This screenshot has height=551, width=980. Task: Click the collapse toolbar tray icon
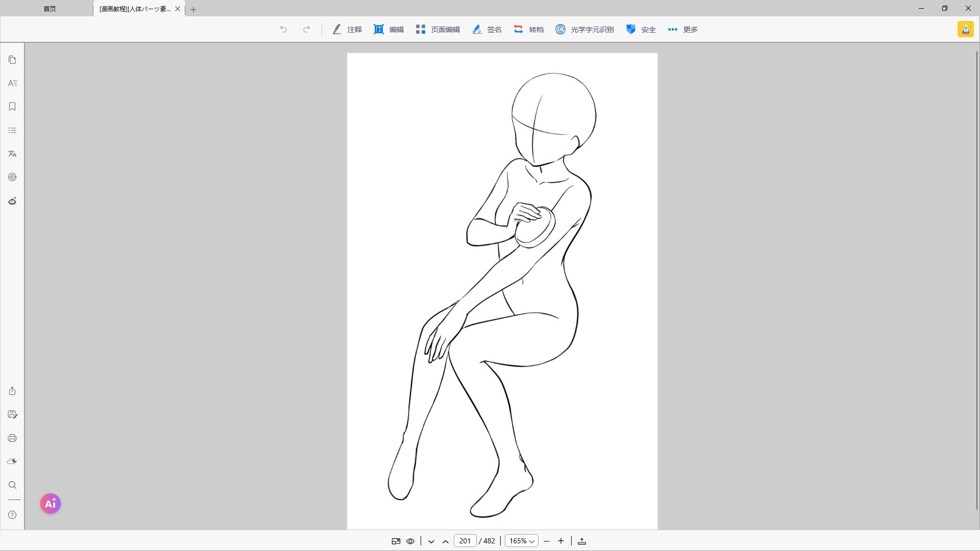point(582,541)
